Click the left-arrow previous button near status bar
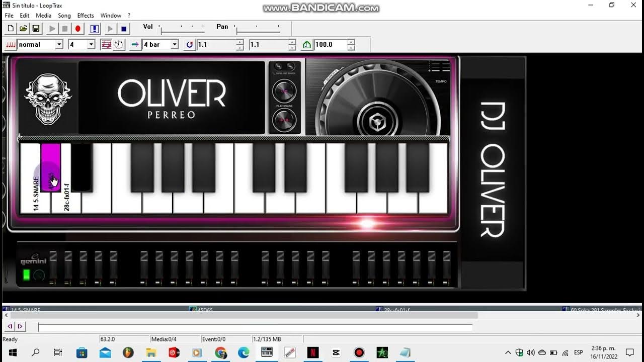The width and height of the screenshot is (644, 362). pos(10,326)
